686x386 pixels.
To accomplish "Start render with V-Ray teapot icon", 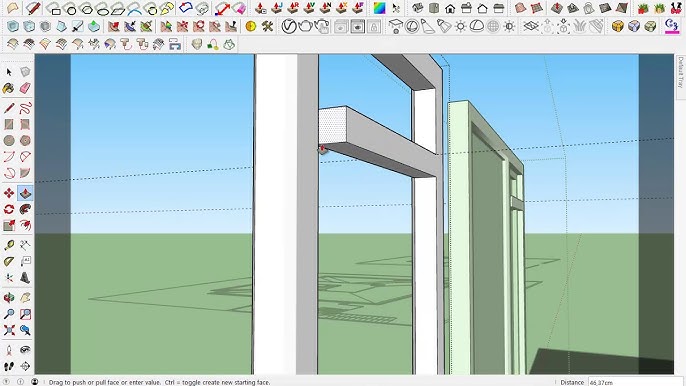I will coord(305,27).
